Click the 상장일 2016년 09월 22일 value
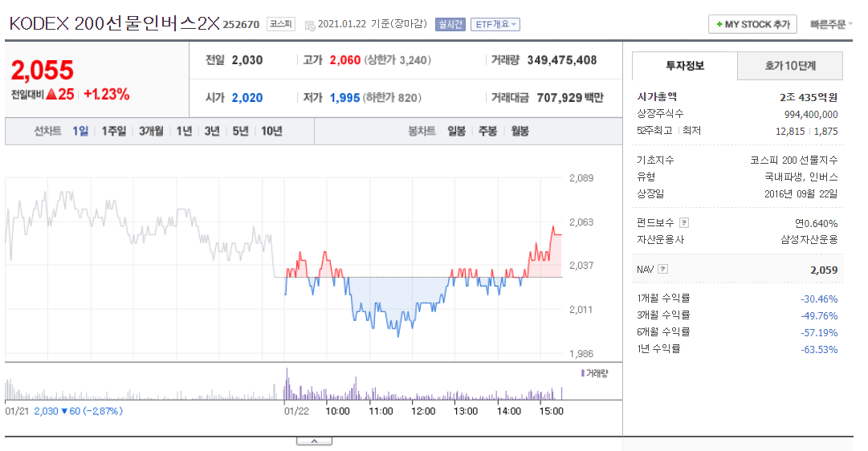868x451 pixels. pos(801,193)
